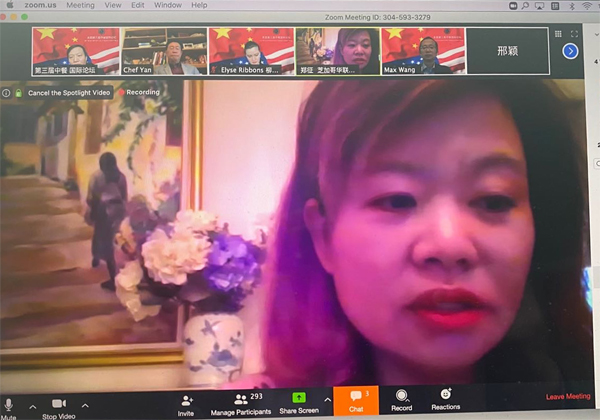Open the View menu
Image resolution: width=600 pixels, height=420 pixels.
[x=113, y=5]
